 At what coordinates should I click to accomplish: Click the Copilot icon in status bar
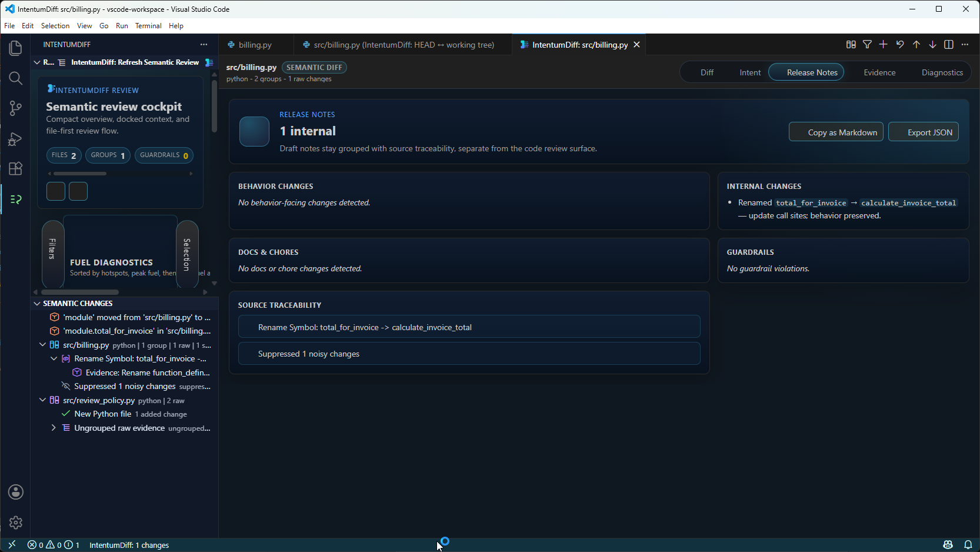(x=948, y=545)
